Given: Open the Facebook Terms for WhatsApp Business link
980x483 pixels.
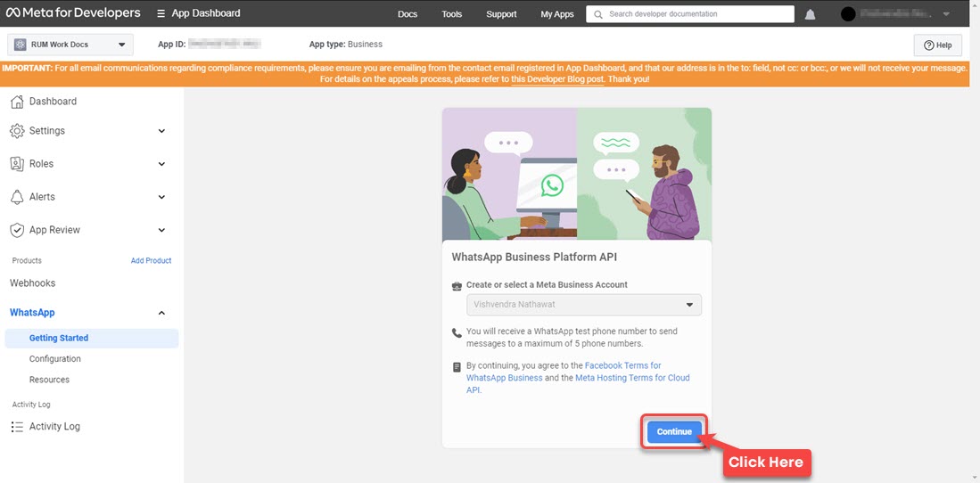Looking at the screenshot, I should [x=564, y=371].
